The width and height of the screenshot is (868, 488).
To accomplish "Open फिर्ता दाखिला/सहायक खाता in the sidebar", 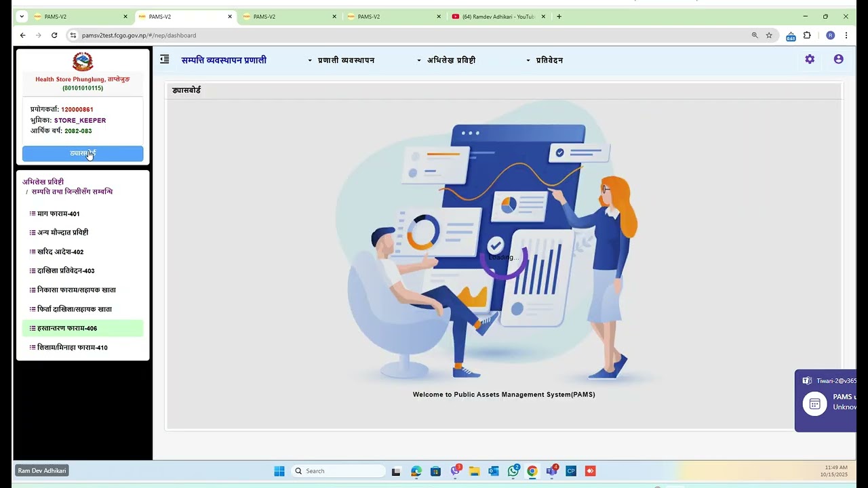I will tap(83, 309).
